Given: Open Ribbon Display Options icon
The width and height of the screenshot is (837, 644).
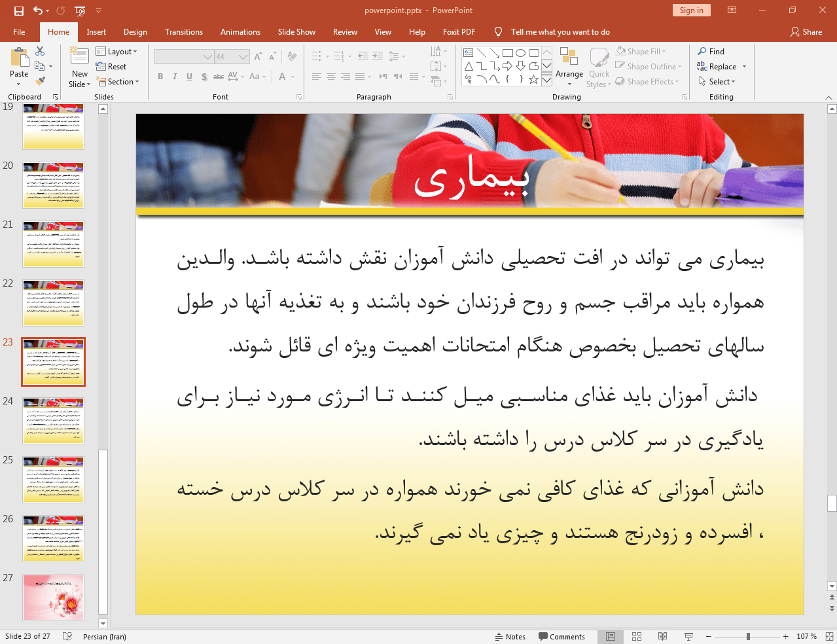Looking at the screenshot, I should (732, 10).
